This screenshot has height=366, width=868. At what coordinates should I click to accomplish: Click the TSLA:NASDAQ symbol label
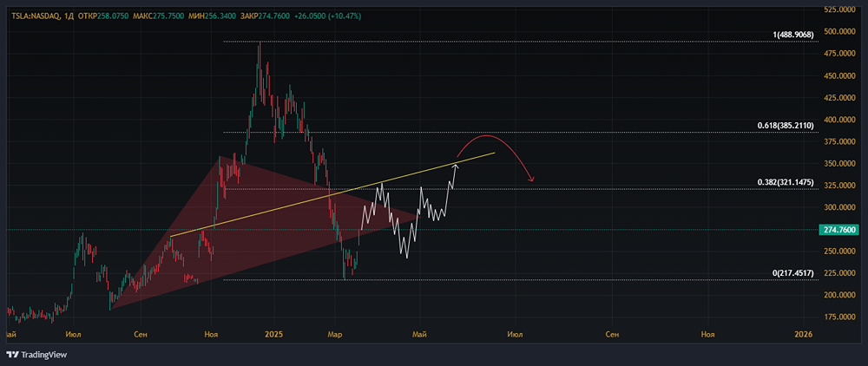click(36, 16)
